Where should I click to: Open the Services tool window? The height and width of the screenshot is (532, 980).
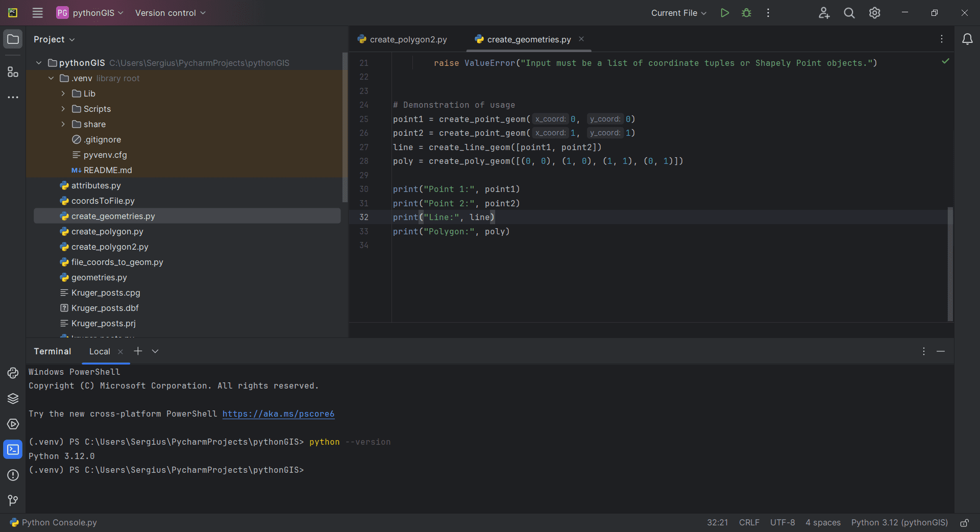13,424
